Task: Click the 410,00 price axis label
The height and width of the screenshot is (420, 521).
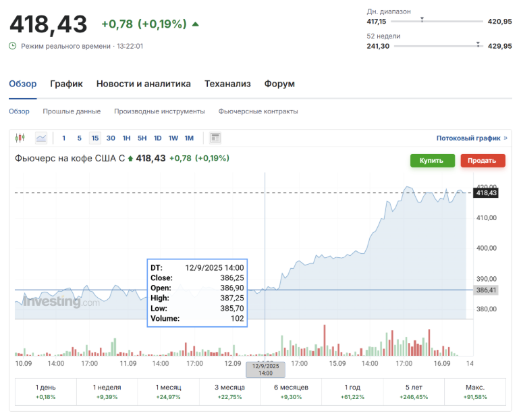Action: [487, 218]
